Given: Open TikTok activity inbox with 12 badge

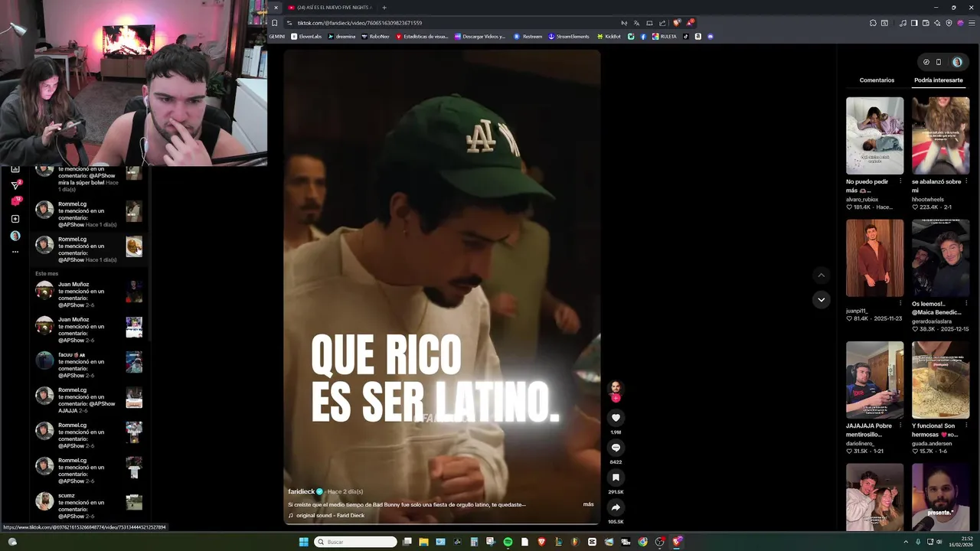Looking at the screenshot, I should click(15, 201).
